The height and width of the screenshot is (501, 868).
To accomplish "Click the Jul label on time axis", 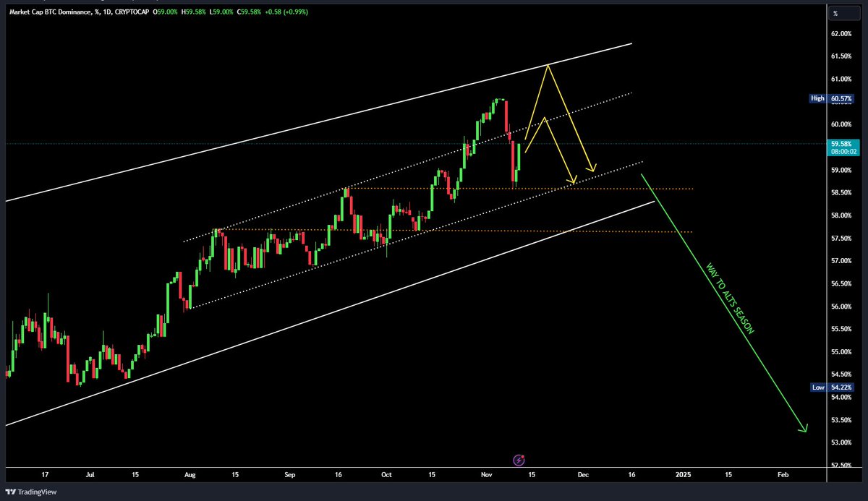I will (90, 475).
